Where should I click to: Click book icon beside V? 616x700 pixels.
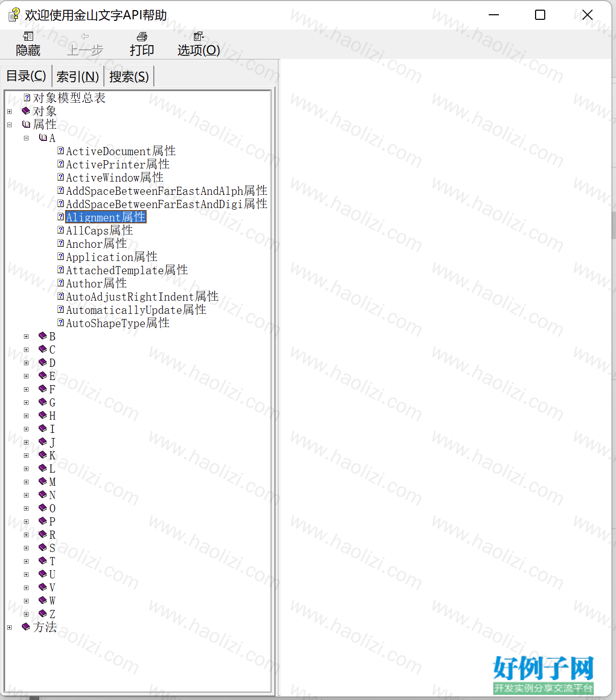click(x=43, y=587)
